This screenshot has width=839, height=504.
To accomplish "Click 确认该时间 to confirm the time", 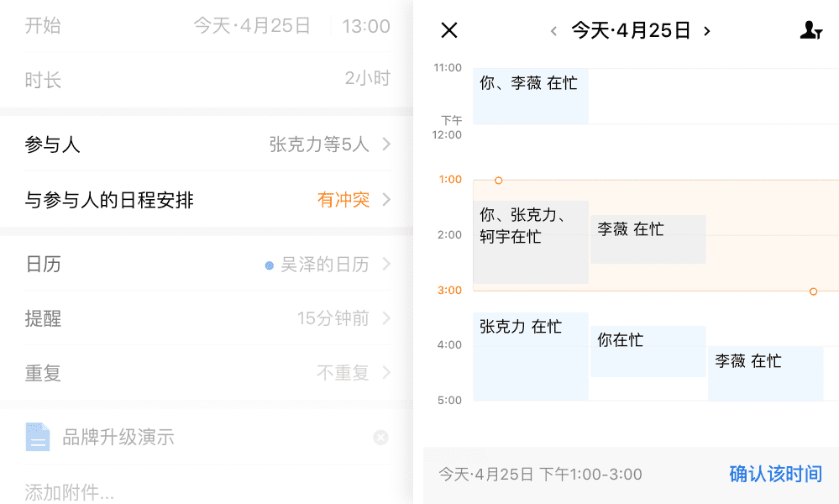I will [775, 475].
